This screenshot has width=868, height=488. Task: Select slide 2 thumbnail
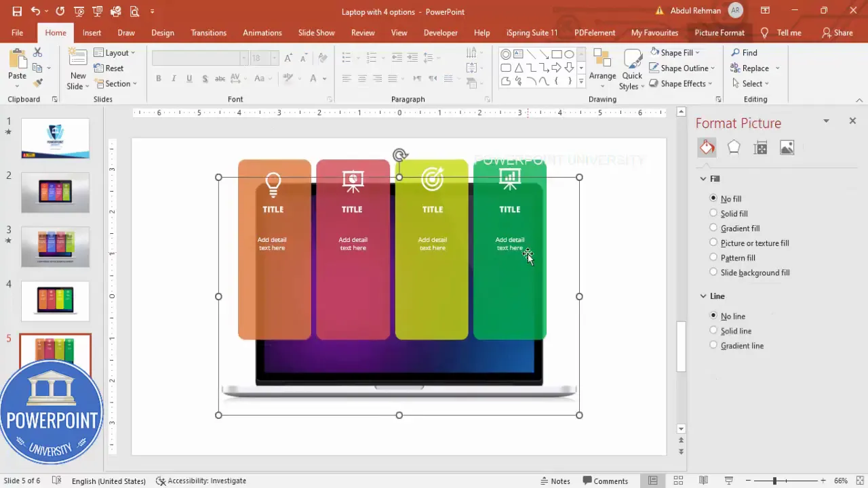pyautogui.click(x=55, y=192)
